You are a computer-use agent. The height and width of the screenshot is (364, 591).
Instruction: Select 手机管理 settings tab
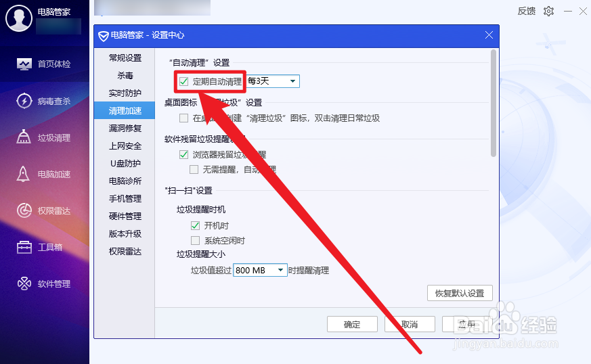(125, 199)
